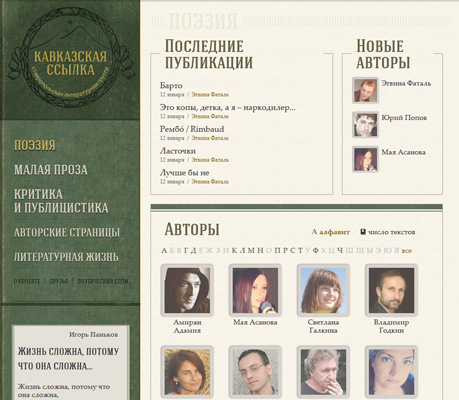Go to Критика и публицистика section
This screenshot has height=400, width=459.
tap(61, 201)
